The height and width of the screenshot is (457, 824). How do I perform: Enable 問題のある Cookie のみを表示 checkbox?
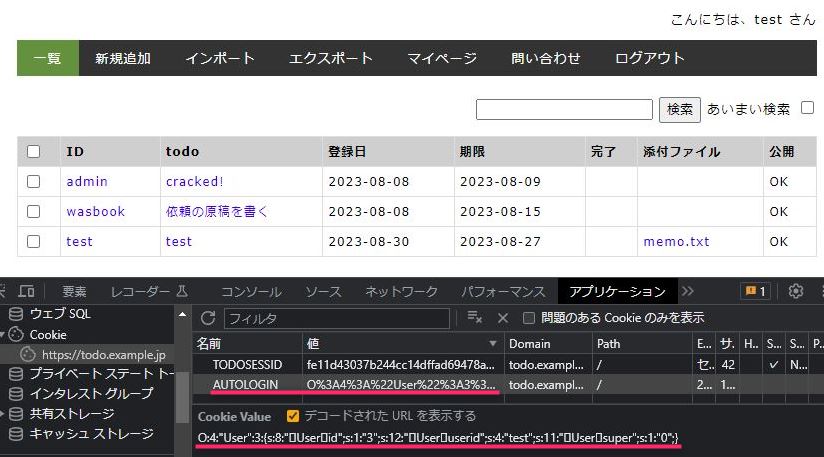pyautogui.click(x=529, y=318)
